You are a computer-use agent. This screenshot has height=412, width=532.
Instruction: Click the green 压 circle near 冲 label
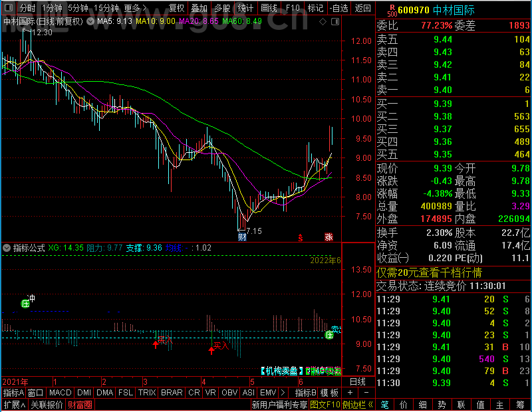(x=25, y=304)
